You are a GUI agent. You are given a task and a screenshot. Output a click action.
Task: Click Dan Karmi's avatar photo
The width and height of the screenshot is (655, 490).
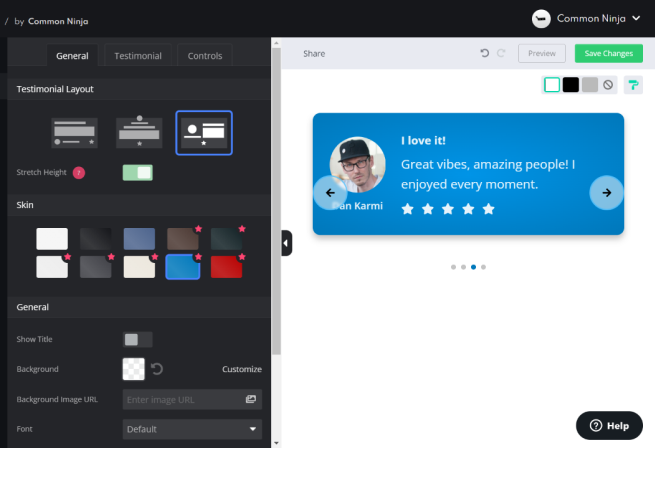[x=358, y=165]
